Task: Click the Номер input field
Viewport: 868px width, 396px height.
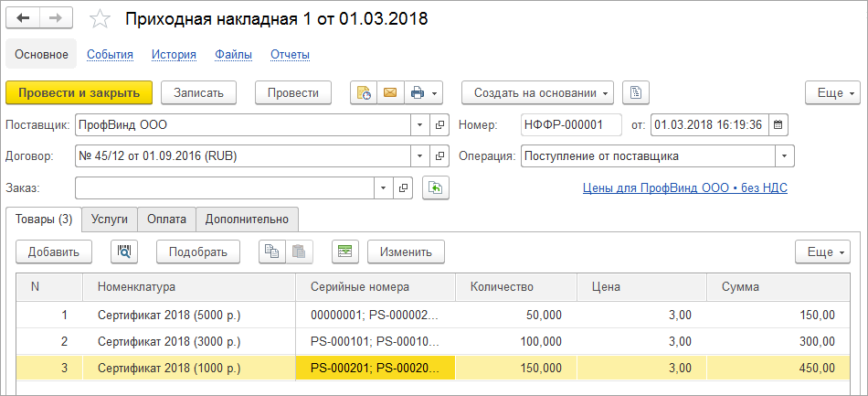Action: [570, 124]
